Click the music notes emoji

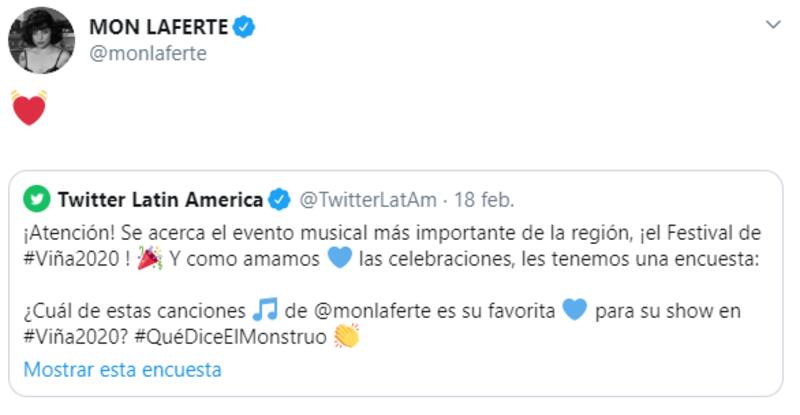click(266, 310)
